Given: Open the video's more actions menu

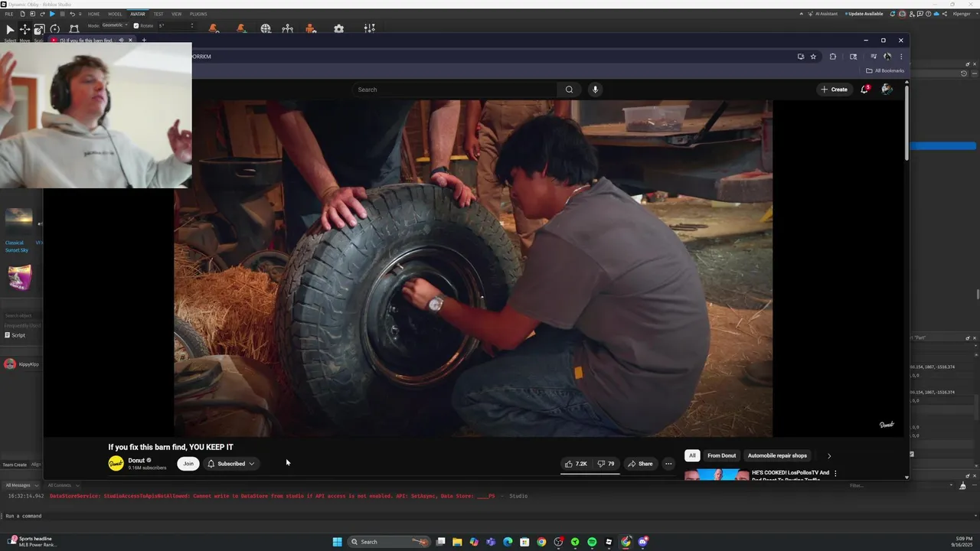Looking at the screenshot, I should [x=668, y=464].
